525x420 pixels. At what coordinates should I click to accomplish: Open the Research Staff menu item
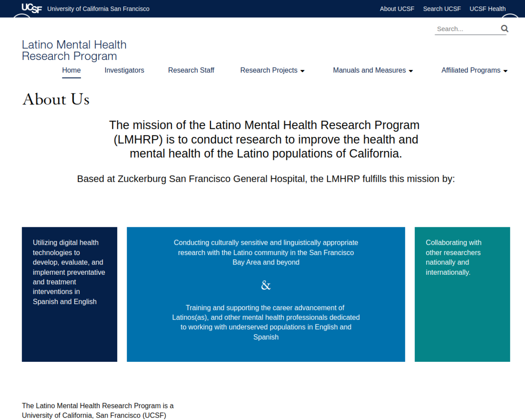tap(191, 70)
